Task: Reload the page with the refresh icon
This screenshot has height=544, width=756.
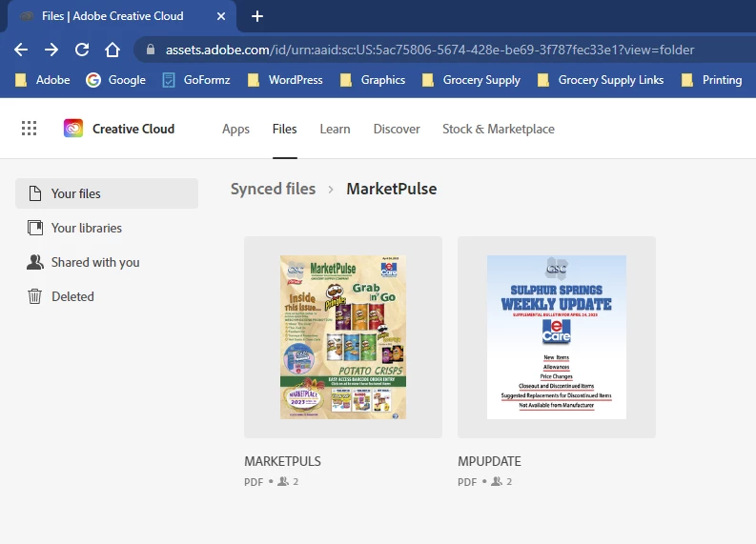Action: [82, 50]
